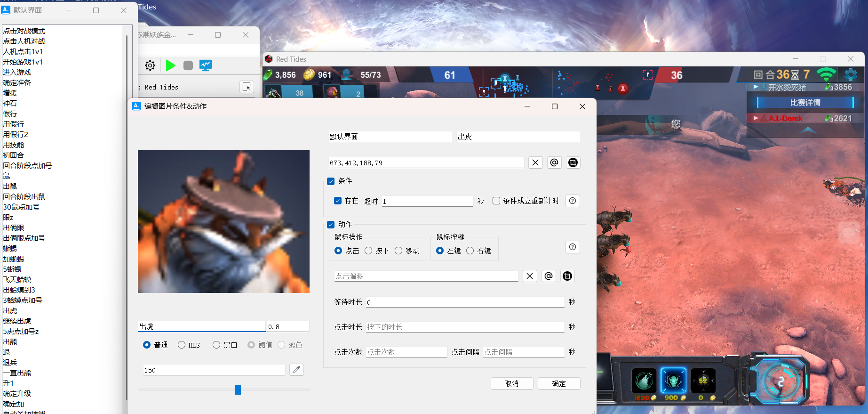Toggle the 条件 checkbox
868x414 pixels.
[331, 181]
